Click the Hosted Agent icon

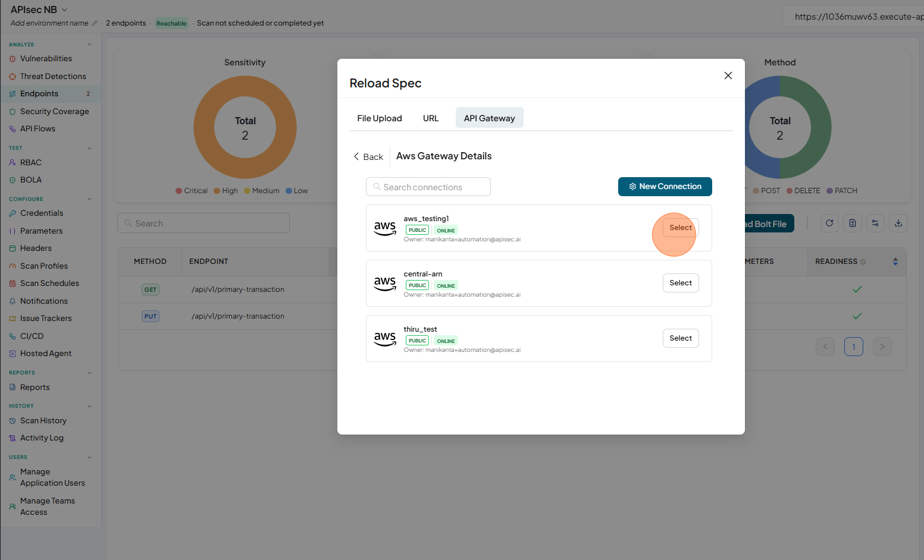pyautogui.click(x=12, y=354)
